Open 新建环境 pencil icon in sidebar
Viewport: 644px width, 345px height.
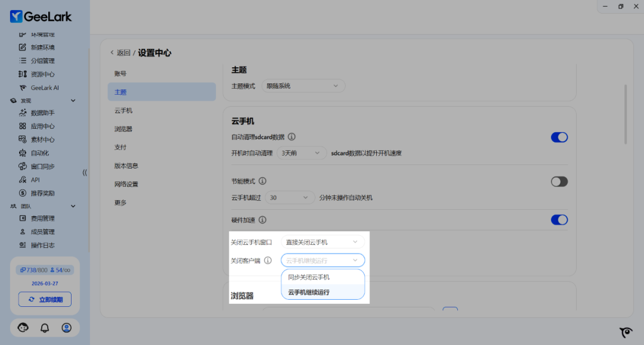(23, 47)
